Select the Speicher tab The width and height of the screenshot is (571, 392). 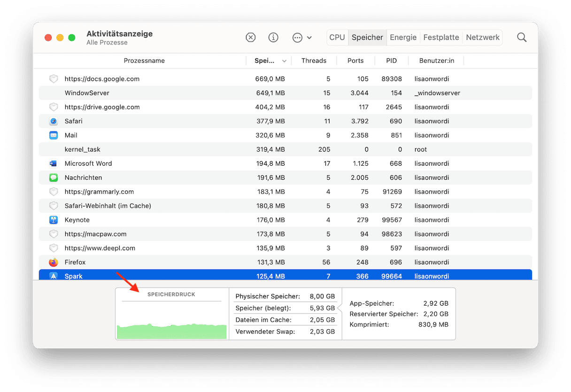[x=367, y=38]
